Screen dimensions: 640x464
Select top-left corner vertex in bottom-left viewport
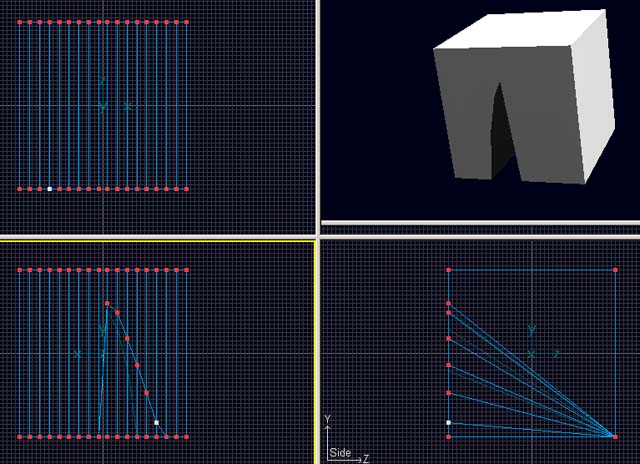click(x=20, y=270)
